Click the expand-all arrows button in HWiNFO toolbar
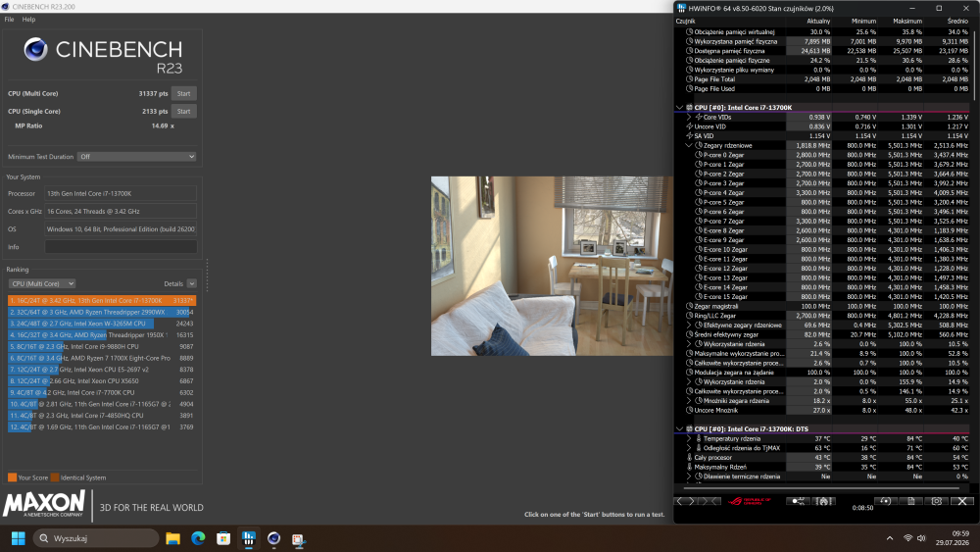Image resolution: width=980 pixels, height=552 pixels. pos(686,501)
